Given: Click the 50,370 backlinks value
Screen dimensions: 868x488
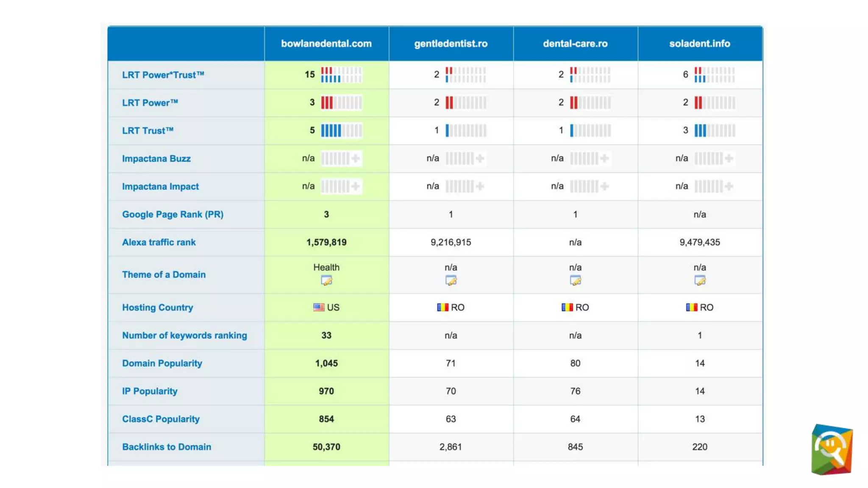Looking at the screenshot, I should pos(326,447).
